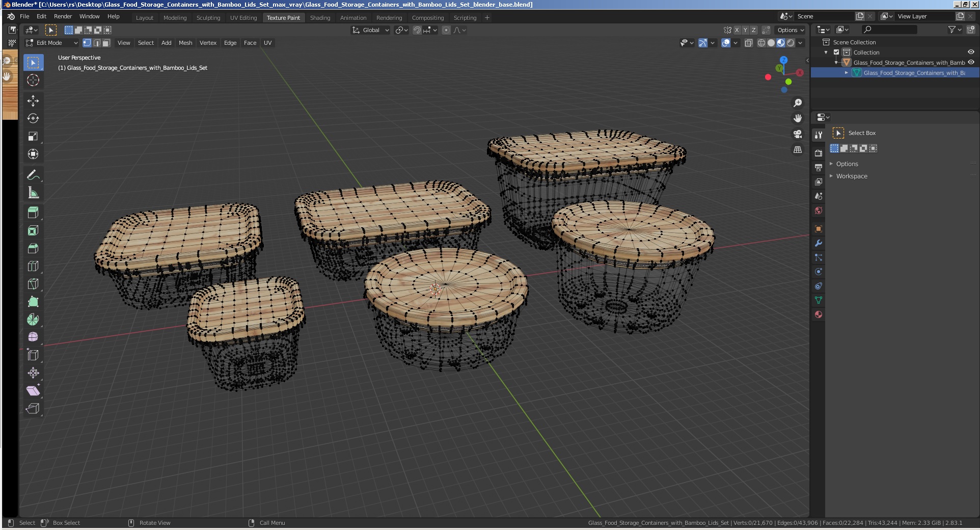Switch perspective/orthographic grid icon
Image resolution: width=980 pixels, height=530 pixels.
pos(798,150)
